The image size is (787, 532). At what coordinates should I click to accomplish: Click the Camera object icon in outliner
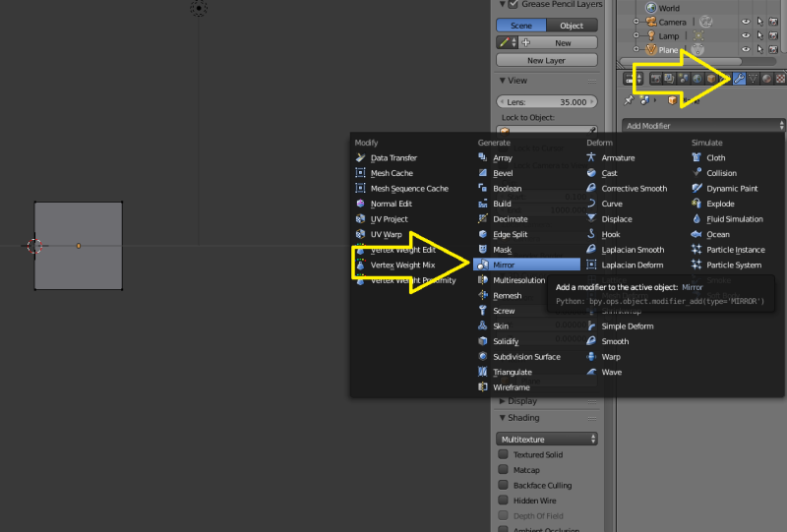pos(651,21)
